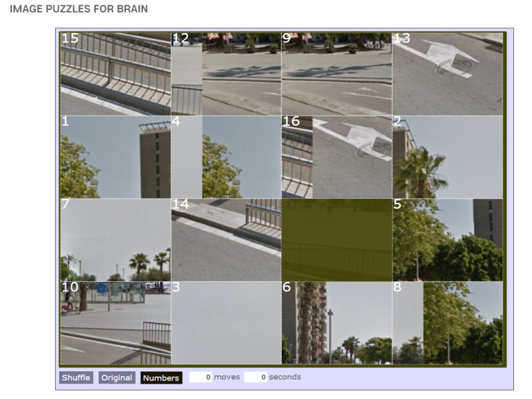Screen dimensions: 532x399
Task: Click puzzle tile number 8
Action: pos(448,323)
